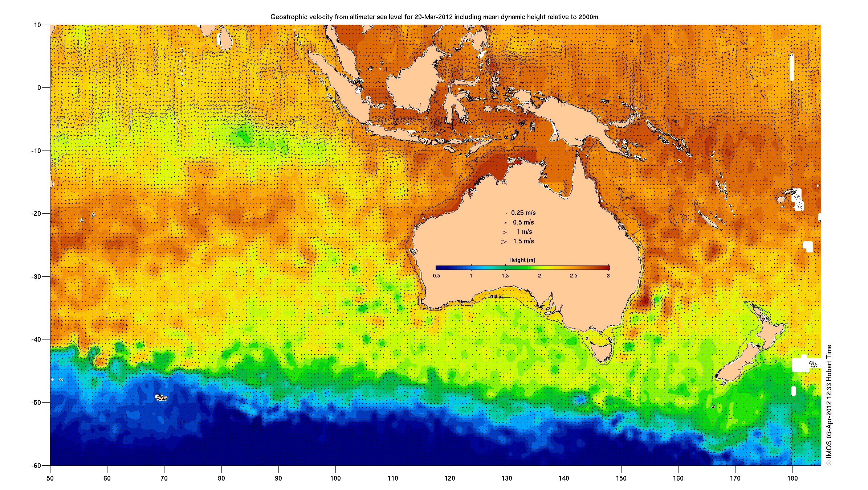Click the colorbar tick label 2.5
Screen dimensions: 868x490
[x=574, y=276]
